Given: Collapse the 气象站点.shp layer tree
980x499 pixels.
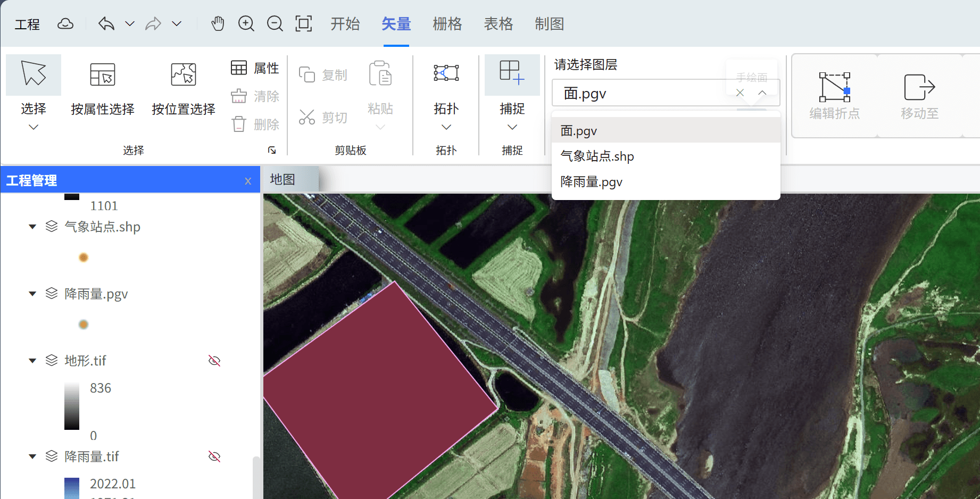Looking at the screenshot, I should tap(32, 227).
